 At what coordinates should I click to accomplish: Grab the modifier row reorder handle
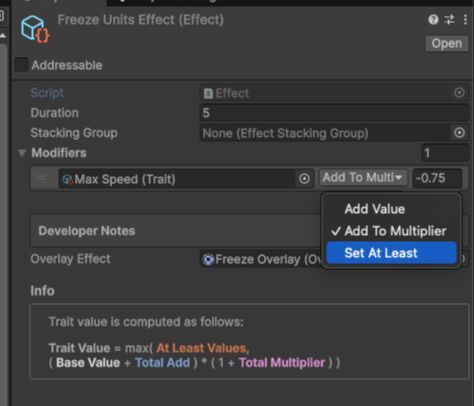pyautogui.click(x=41, y=179)
